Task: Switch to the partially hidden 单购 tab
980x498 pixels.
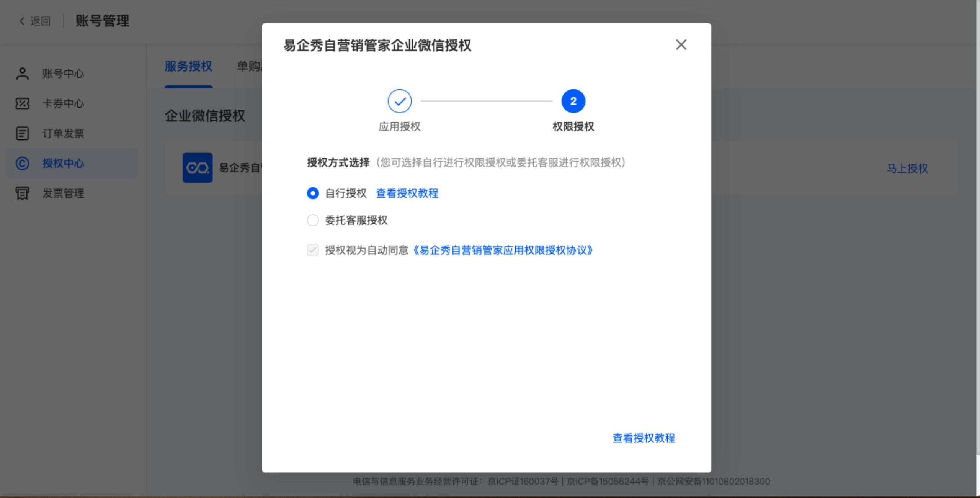Action: (249, 66)
